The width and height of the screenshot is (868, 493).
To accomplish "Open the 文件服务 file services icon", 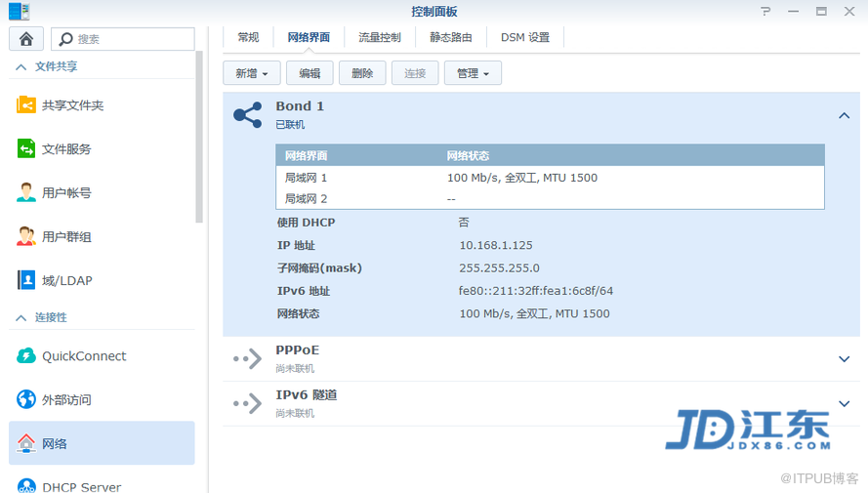I will (26, 148).
